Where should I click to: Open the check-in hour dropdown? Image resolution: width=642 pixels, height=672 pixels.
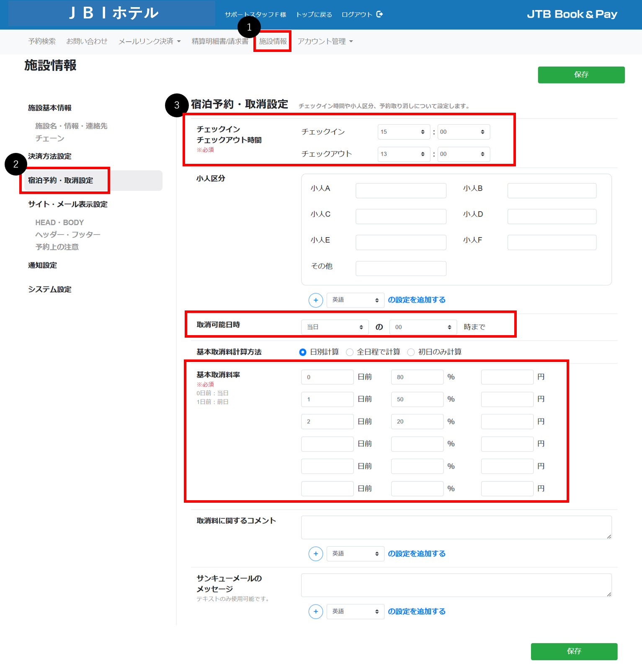click(404, 132)
